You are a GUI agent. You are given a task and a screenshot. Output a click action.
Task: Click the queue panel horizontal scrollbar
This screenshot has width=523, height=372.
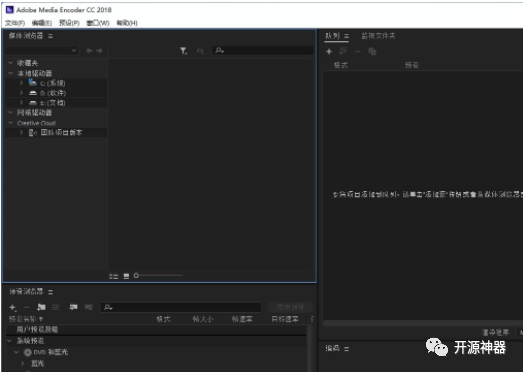[423, 323]
